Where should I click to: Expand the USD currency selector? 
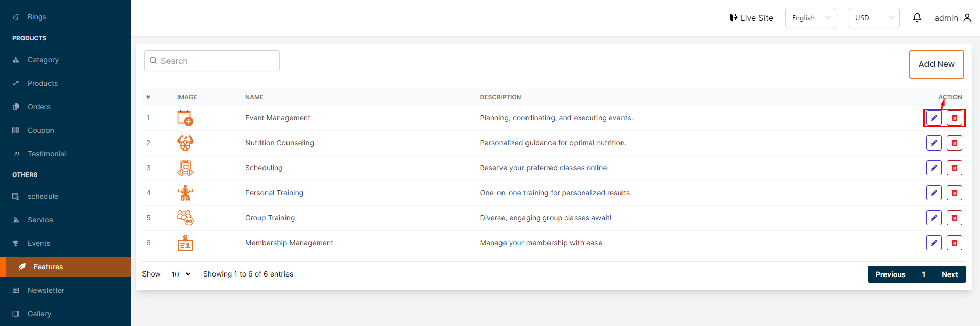(874, 18)
